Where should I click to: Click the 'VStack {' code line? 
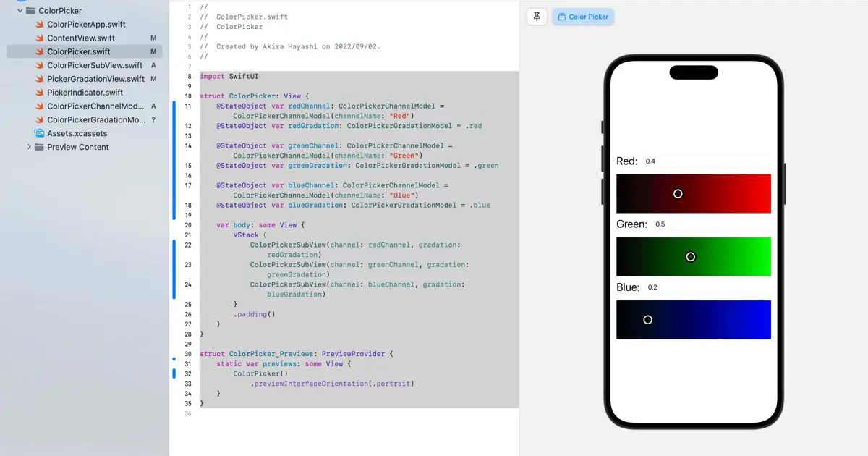250,235
